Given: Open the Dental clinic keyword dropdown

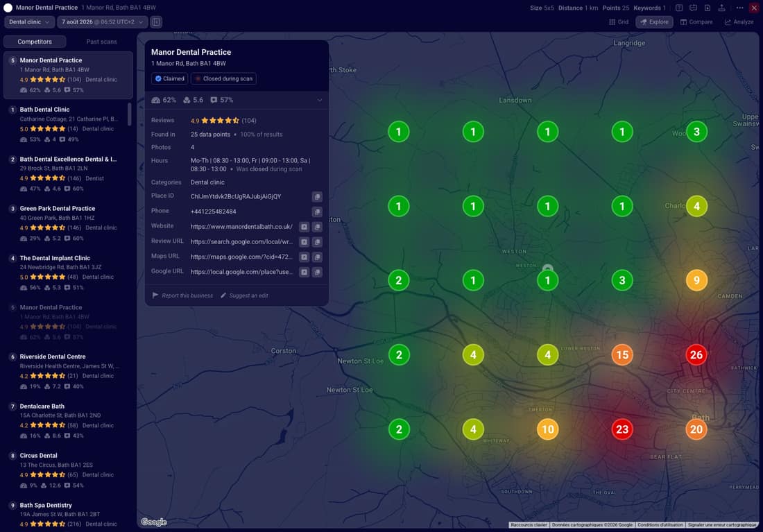Looking at the screenshot, I should pos(29,22).
